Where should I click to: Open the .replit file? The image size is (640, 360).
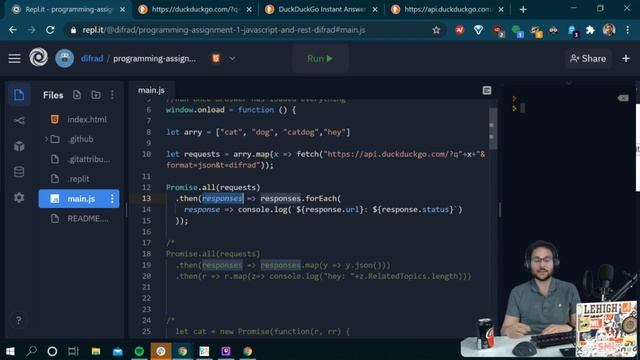pos(79,179)
